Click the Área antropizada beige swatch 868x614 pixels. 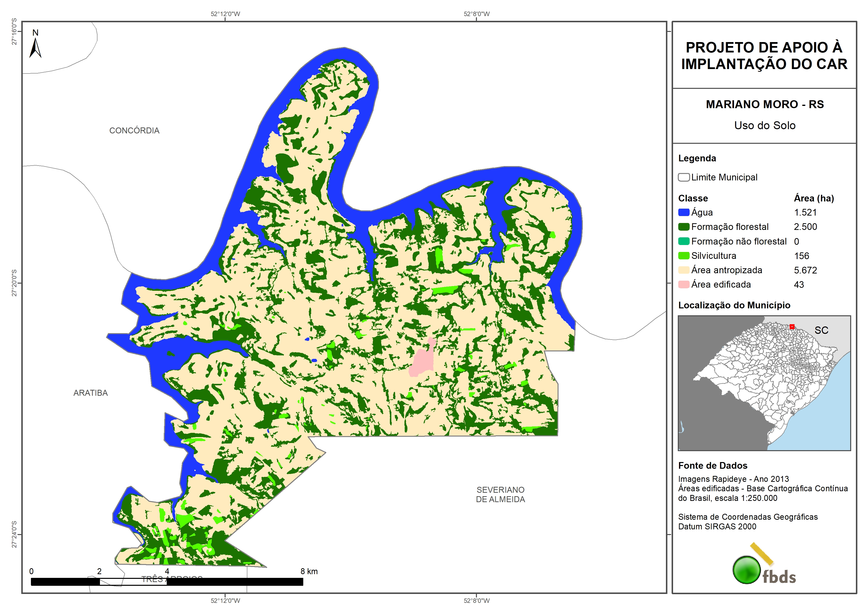[x=683, y=270]
